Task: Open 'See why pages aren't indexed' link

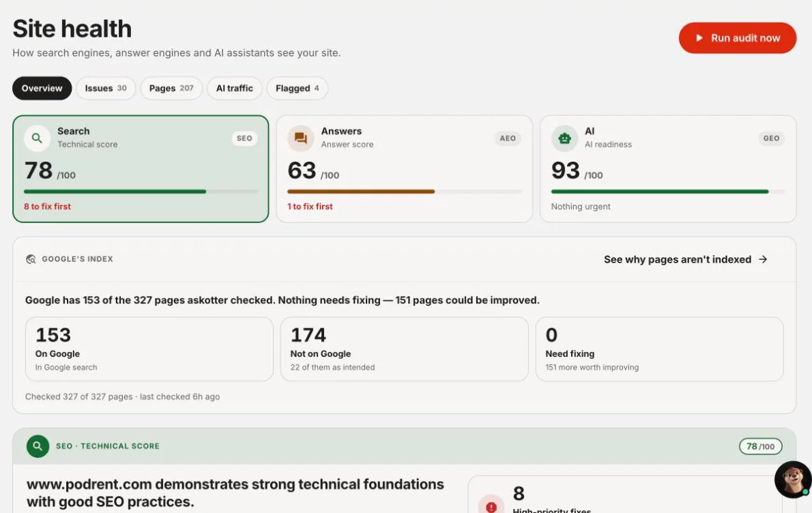Action: 685,259
